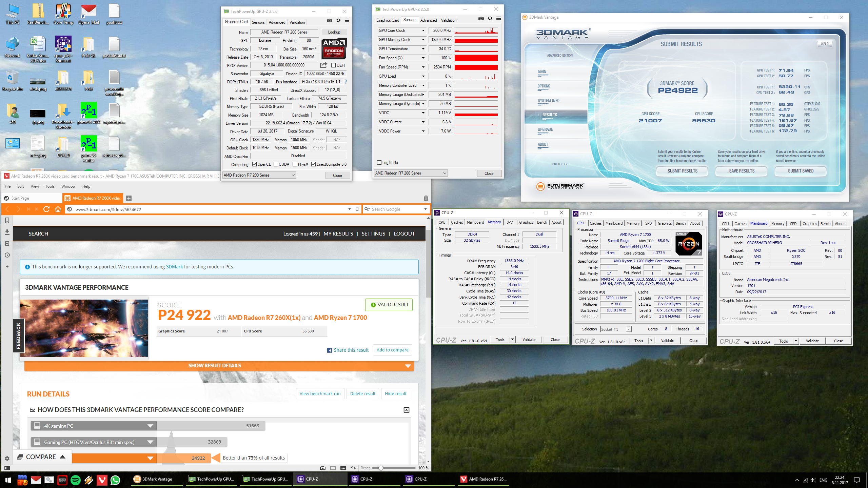
Task: Open the prime95 AVX desktop icon
Action: pos(88,114)
